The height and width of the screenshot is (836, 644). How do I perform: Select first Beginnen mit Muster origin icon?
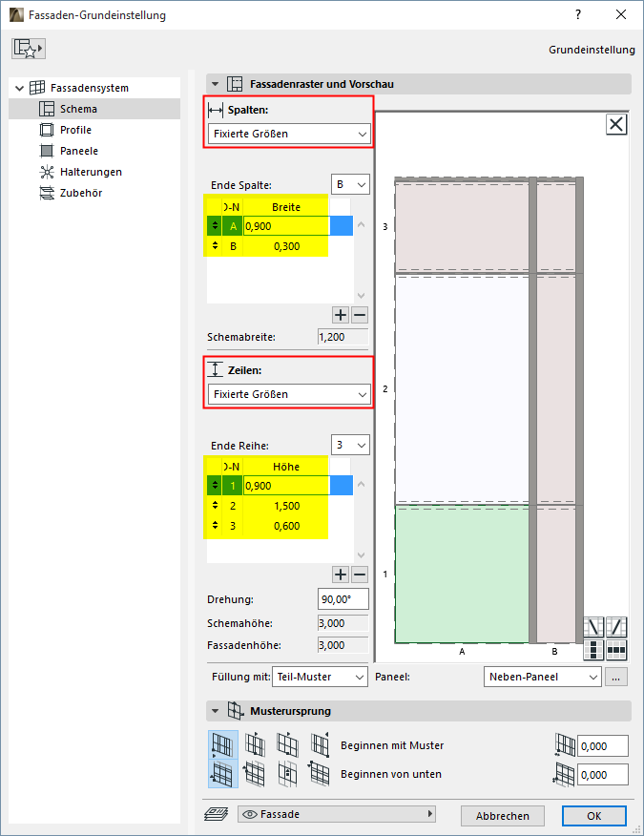pyautogui.click(x=223, y=744)
